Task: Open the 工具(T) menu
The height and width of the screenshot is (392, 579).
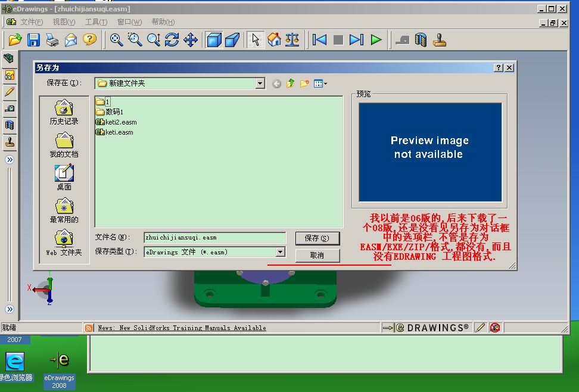Action: 96,22
